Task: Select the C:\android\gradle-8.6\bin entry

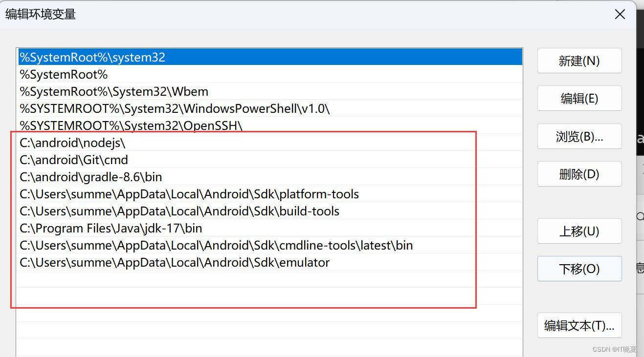Action: coord(270,177)
